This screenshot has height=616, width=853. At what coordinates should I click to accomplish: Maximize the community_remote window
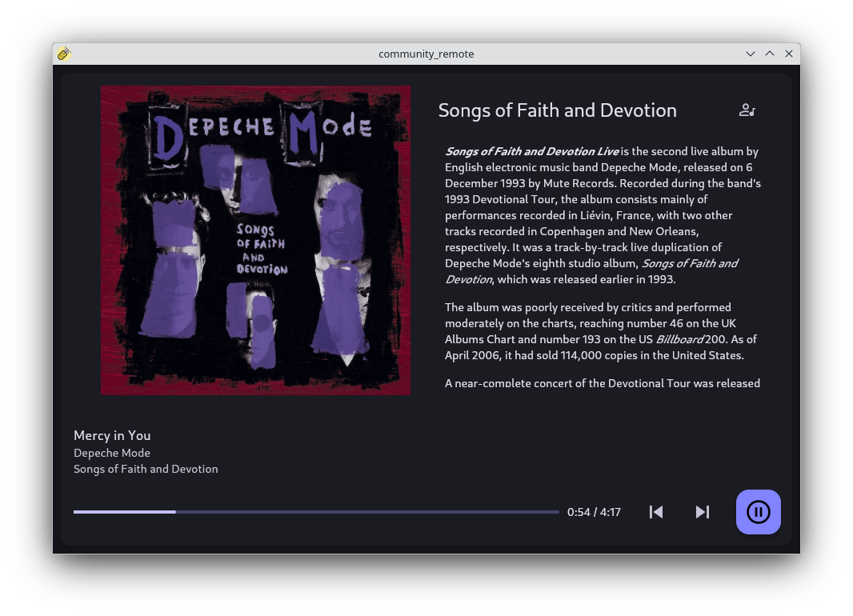point(770,54)
